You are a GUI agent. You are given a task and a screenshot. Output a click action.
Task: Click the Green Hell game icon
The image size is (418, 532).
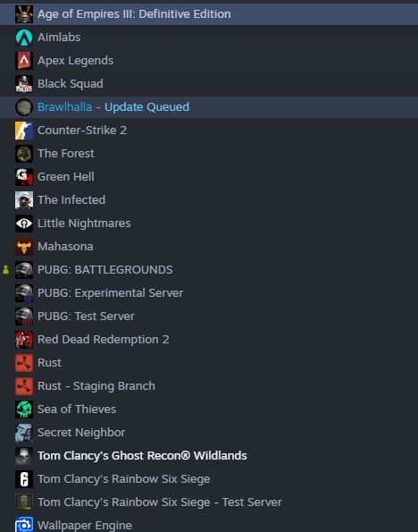coord(24,177)
